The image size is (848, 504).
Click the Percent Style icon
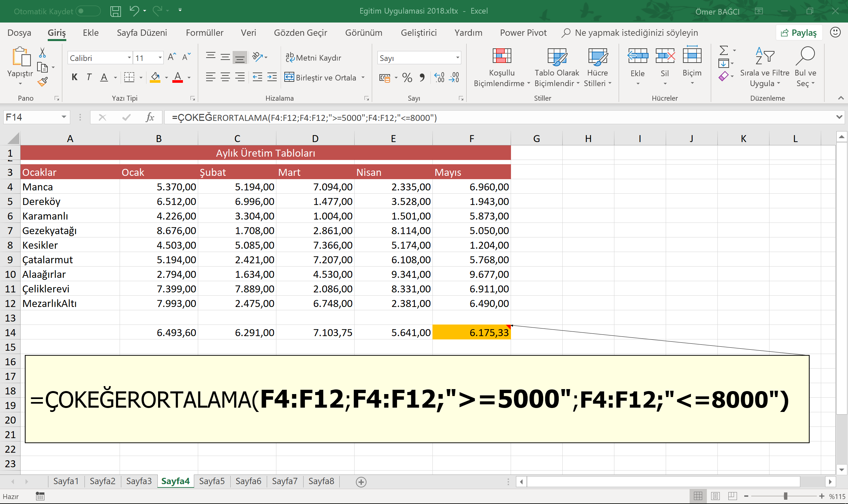(407, 78)
